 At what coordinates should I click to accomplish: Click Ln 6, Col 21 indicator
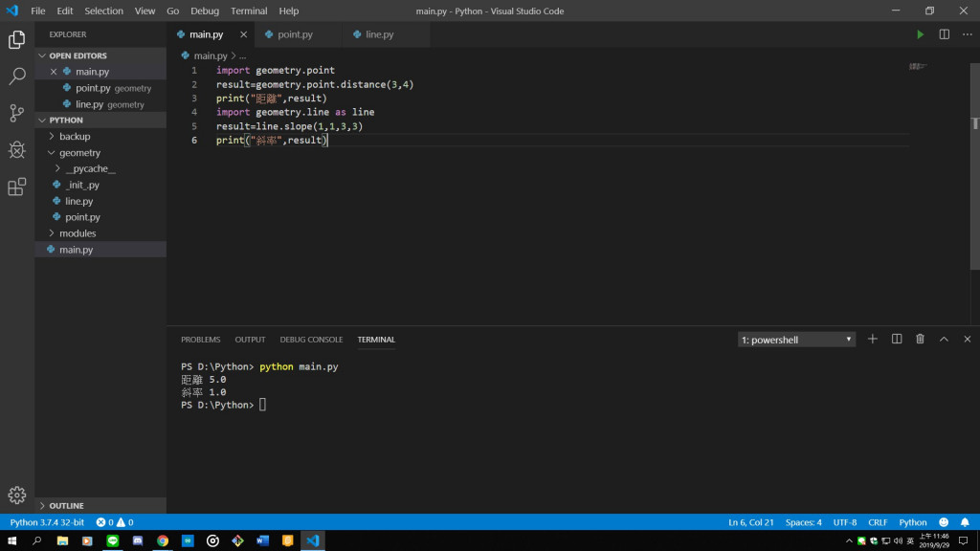click(x=750, y=522)
